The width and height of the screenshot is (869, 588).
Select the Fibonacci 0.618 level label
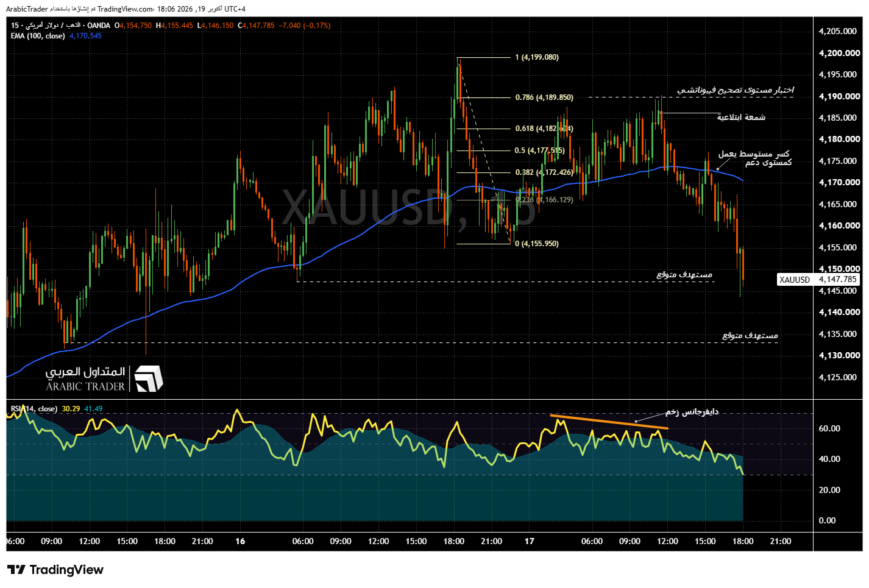pyautogui.click(x=544, y=129)
